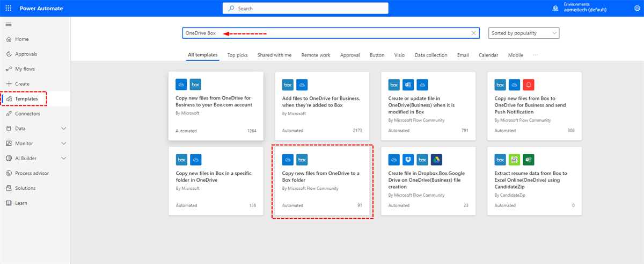
Task: Click the Excel icon on CandidateZip card
Action: [529, 159]
